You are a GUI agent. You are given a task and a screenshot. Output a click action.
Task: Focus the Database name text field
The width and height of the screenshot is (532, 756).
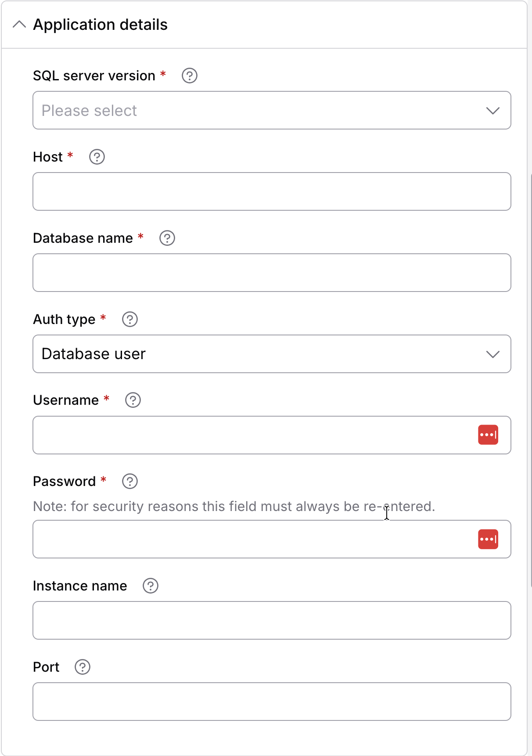point(272,273)
